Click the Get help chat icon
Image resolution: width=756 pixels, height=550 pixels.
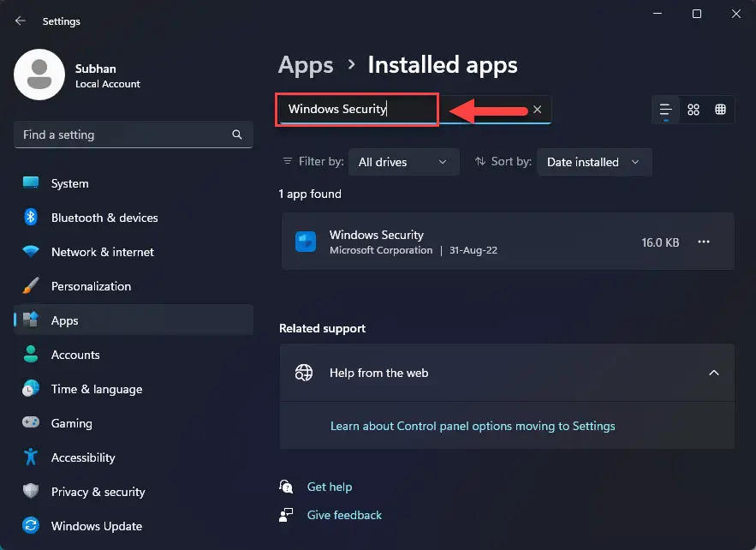[x=286, y=487]
